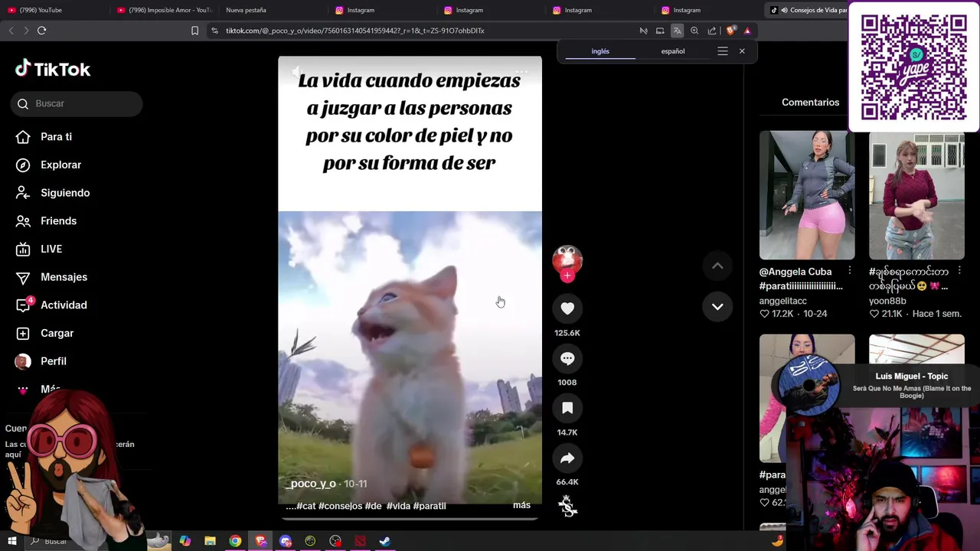Follow the creator with the red plus badge
This screenshot has width=980, height=551.
[x=567, y=276]
